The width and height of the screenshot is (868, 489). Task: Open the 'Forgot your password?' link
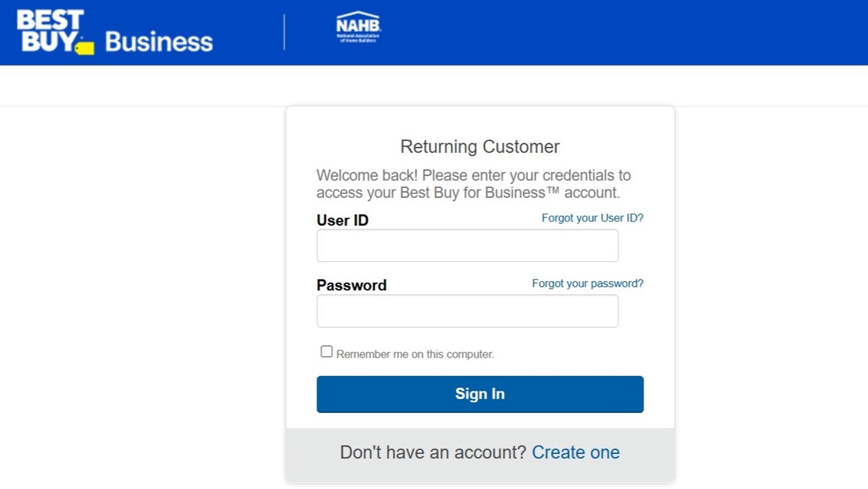pos(588,284)
